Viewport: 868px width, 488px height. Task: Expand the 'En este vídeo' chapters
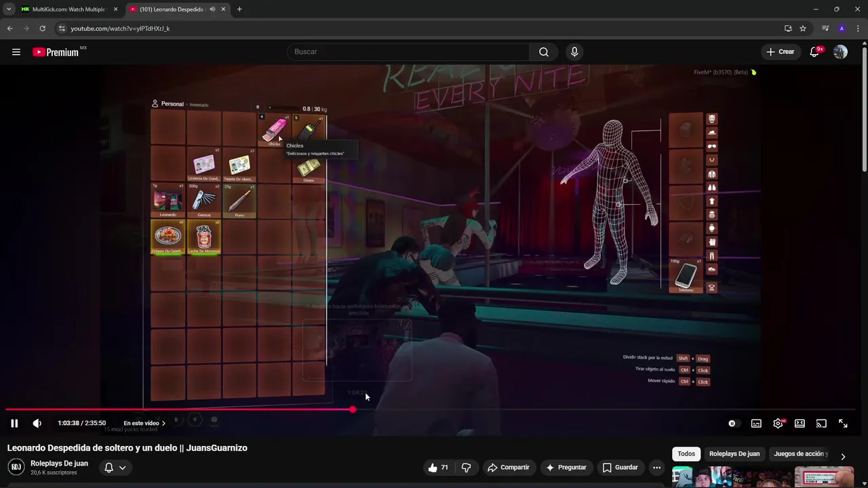coord(144,424)
